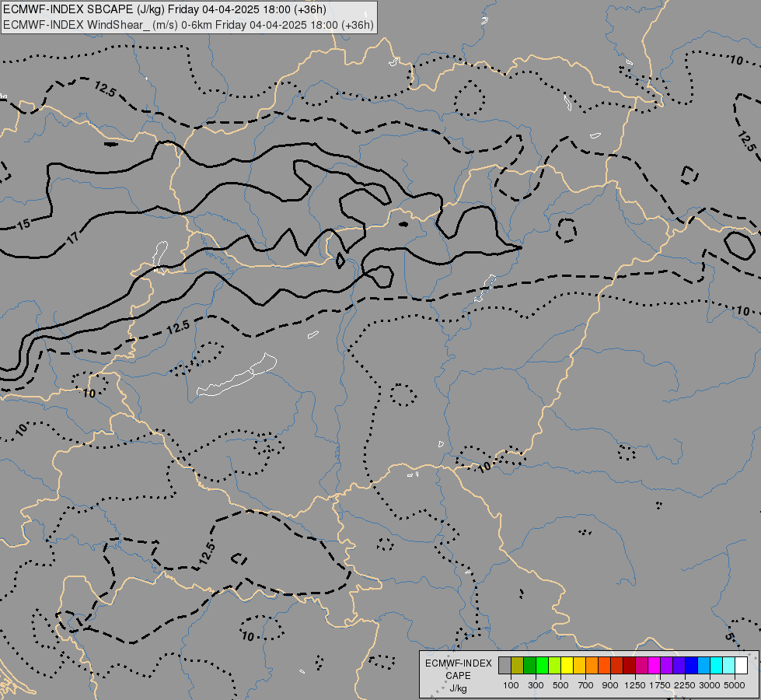Click the legend value 300
Screen dimensions: 761x700
pyautogui.click(x=536, y=685)
